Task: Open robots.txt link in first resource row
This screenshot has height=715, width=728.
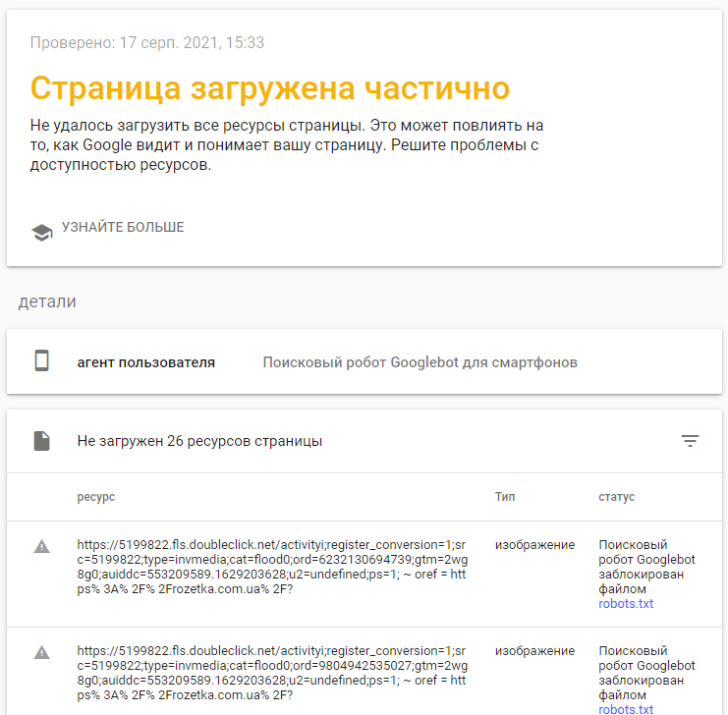Action: click(x=626, y=604)
